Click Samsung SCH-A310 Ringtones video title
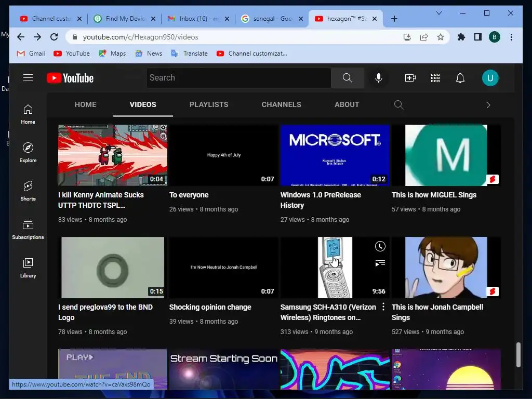Viewport: 532px width, 399px height. 328,312
